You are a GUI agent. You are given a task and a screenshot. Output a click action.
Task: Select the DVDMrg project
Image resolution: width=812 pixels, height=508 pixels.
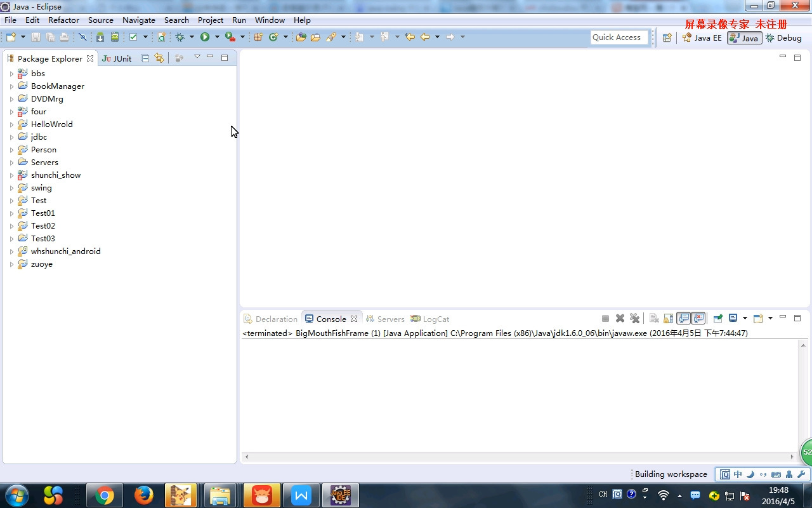pyautogui.click(x=47, y=99)
